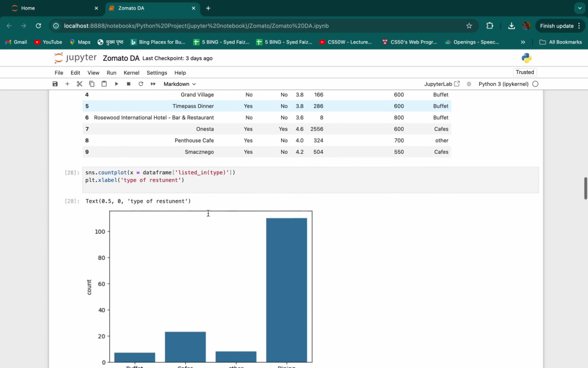Open the Help menu
This screenshot has height=368, width=588.
coord(180,73)
